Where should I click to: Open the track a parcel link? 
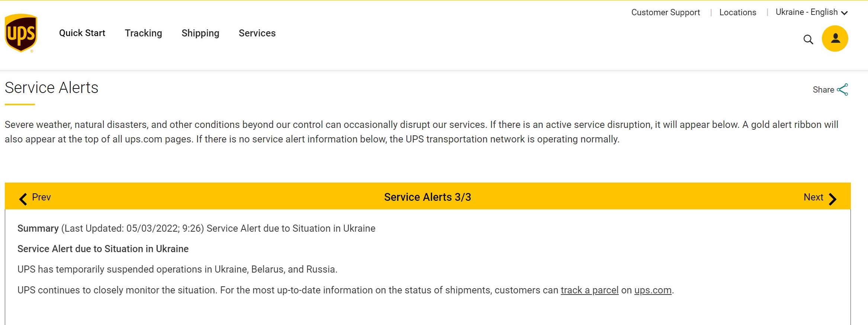coord(589,290)
